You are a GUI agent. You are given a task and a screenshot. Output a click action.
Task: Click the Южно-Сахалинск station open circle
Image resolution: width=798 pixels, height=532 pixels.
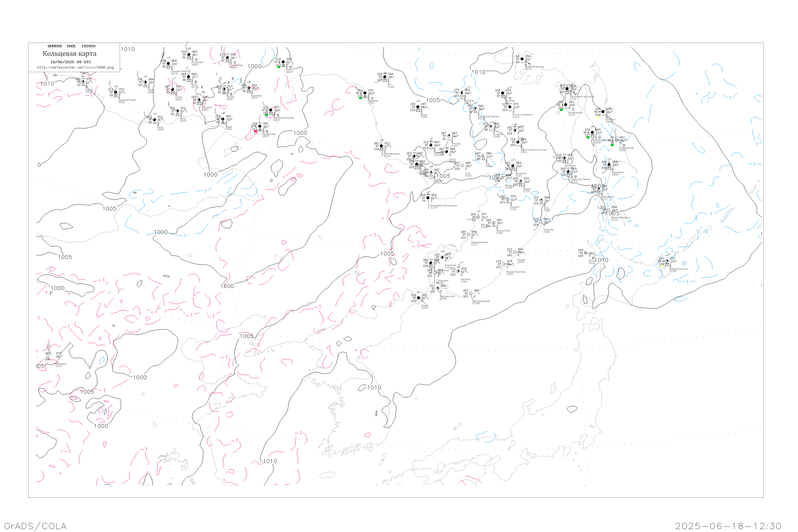[608, 210]
